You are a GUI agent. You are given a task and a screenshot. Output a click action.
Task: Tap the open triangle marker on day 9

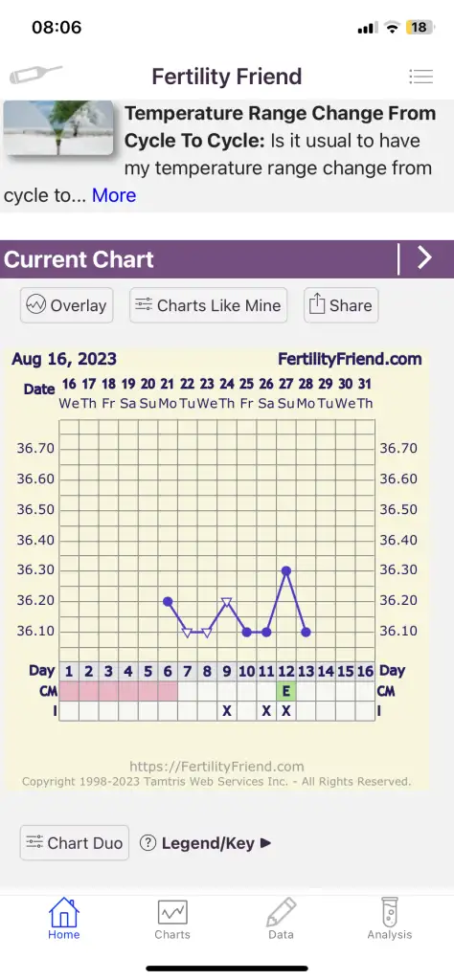pyautogui.click(x=226, y=602)
